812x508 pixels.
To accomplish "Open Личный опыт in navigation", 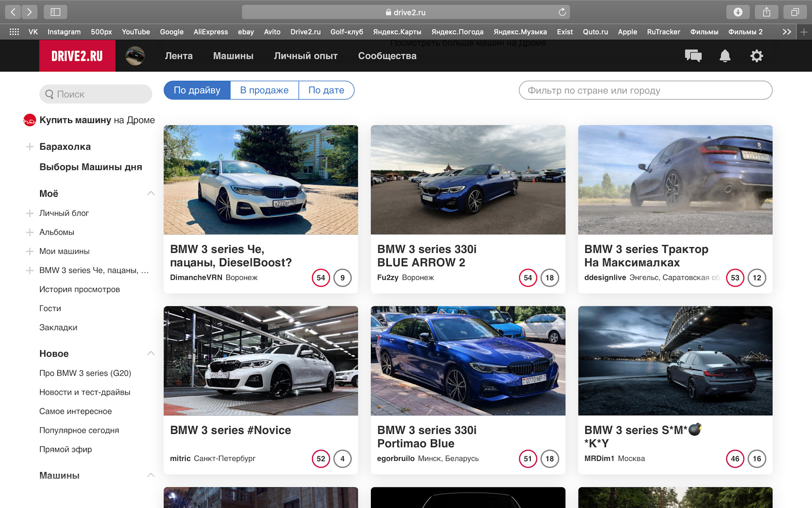I will coord(305,56).
